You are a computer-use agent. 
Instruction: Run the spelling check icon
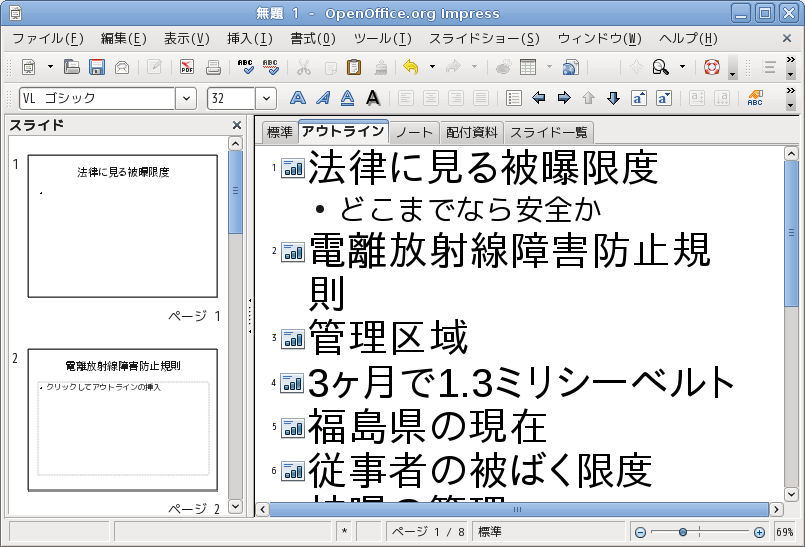(x=245, y=68)
